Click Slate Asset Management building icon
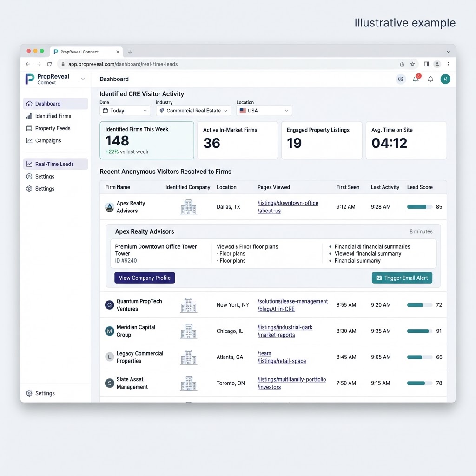The image size is (476, 476). coord(189,383)
